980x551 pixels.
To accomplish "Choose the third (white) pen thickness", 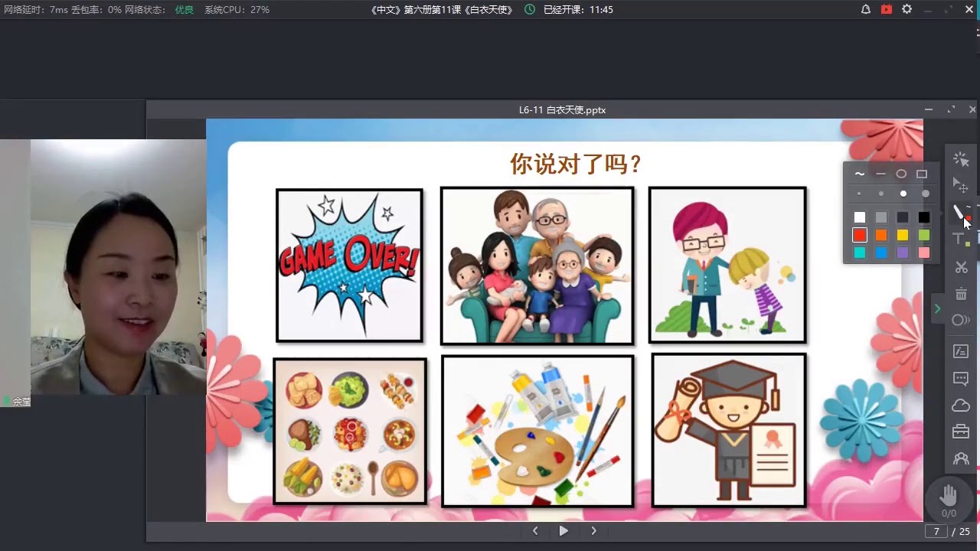I will coord(903,194).
